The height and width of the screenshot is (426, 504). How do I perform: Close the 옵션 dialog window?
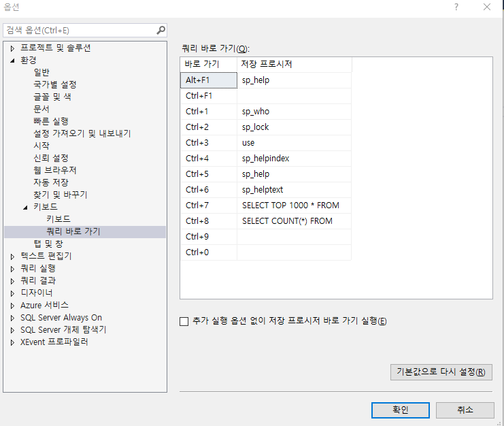(x=487, y=7)
